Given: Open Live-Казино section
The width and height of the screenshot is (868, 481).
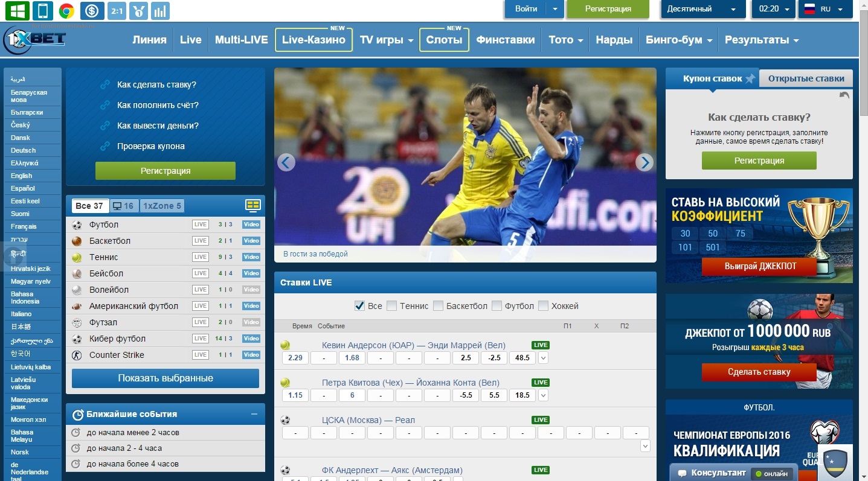Looking at the screenshot, I should click(313, 40).
